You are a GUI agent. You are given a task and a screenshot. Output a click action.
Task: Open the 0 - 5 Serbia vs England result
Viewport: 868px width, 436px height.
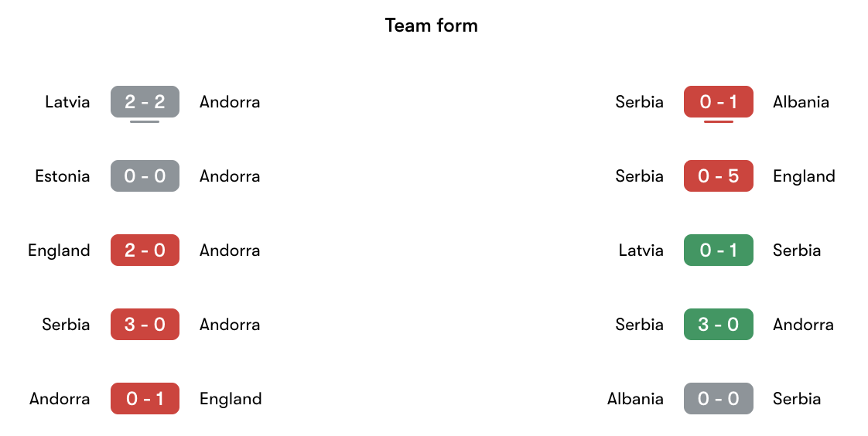(x=718, y=176)
